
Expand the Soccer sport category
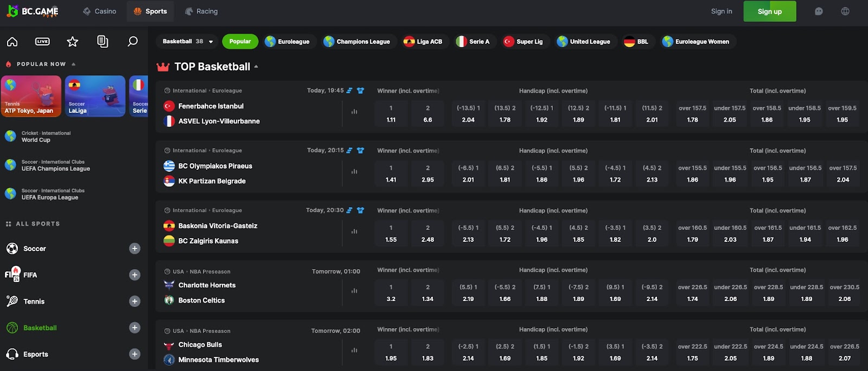[x=135, y=248]
